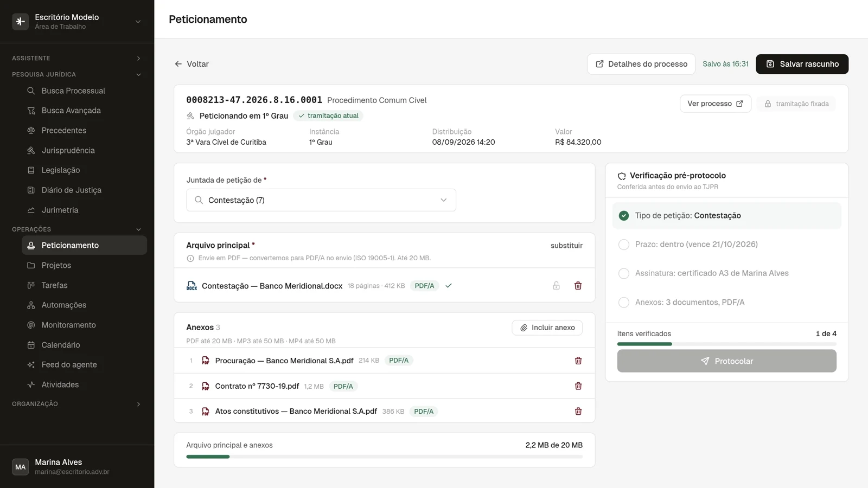Open the Juntada de petição dropdown
The width and height of the screenshot is (868, 488).
(321, 200)
